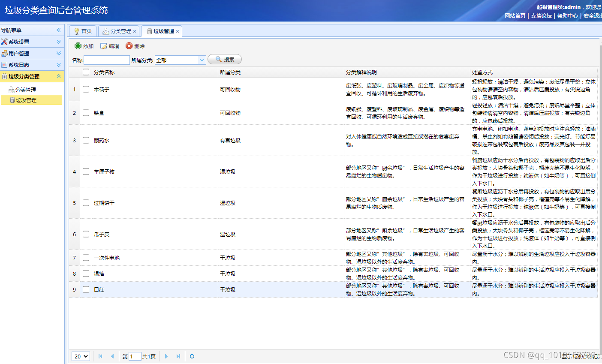This screenshot has height=364, width=602.
Task: Close the 分类管理 tab
Action: [135, 31]
